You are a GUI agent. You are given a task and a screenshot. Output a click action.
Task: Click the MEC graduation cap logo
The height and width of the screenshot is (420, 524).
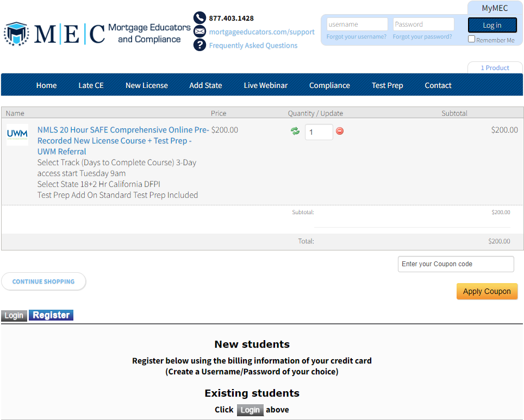[16, 34]
